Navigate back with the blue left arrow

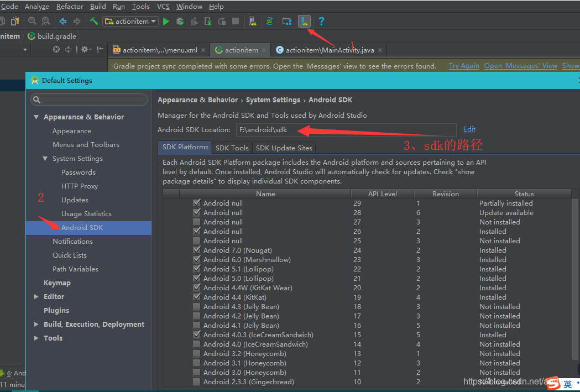63,22
